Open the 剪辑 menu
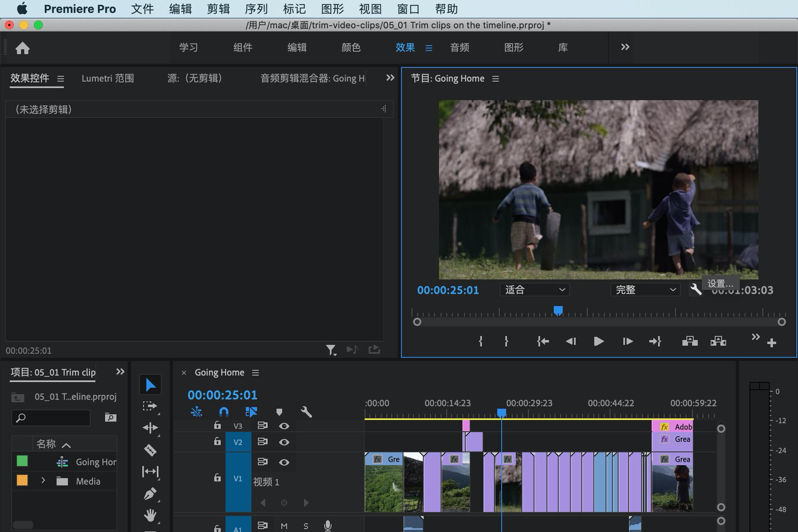Viewport: 798px width, 532px height. (218, 9)
